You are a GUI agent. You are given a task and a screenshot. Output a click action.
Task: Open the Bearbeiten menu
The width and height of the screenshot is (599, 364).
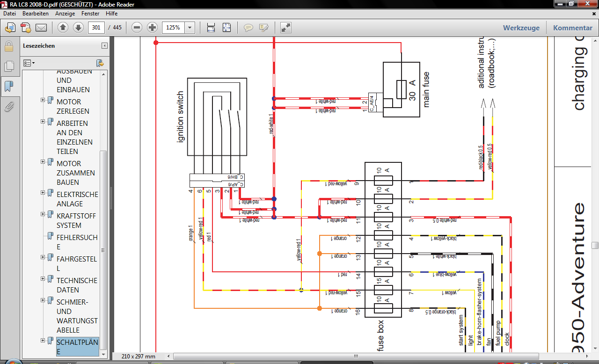[x=36, y=14]
